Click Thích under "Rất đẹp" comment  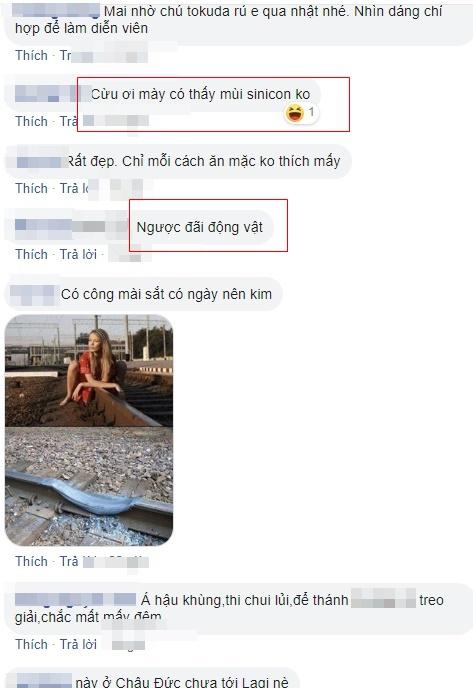pyautogui.click(x=31, y=189)
